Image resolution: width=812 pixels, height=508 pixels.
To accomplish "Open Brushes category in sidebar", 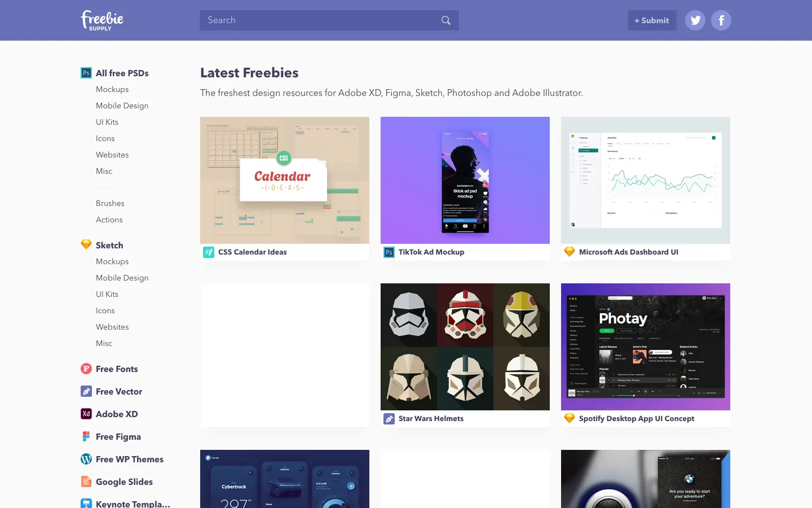I will [x=110, y=203].
